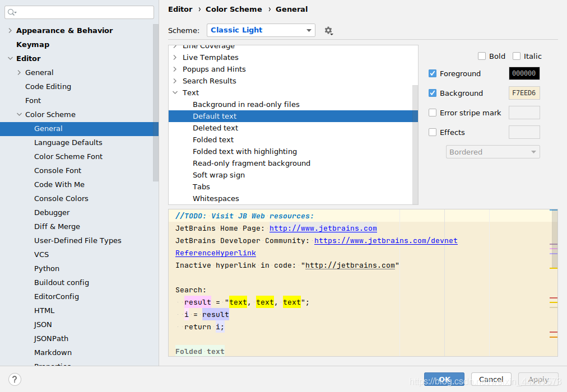This screenshot has width=567, height=392.
Task: Click the attributes list scrollbar
Action: pos(415,144)
